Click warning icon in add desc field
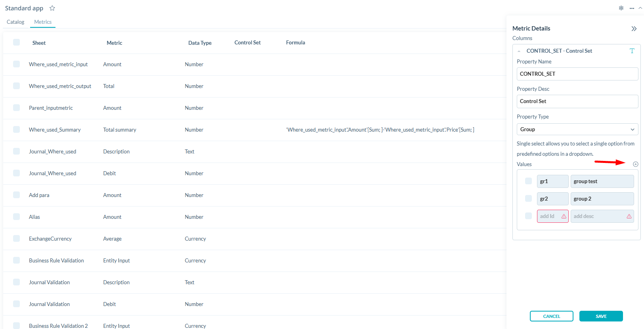The image size is (644, 329). 629,216
